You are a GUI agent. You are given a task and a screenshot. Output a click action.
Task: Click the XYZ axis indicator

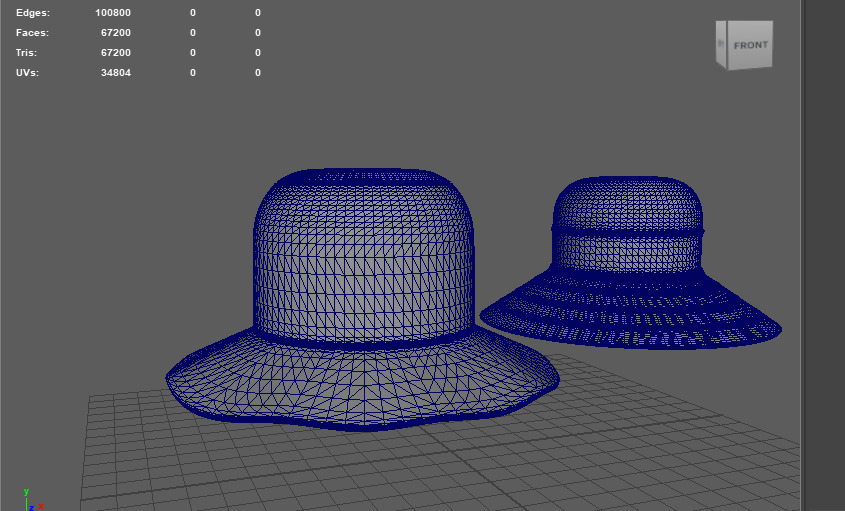[x=32, y=500]
